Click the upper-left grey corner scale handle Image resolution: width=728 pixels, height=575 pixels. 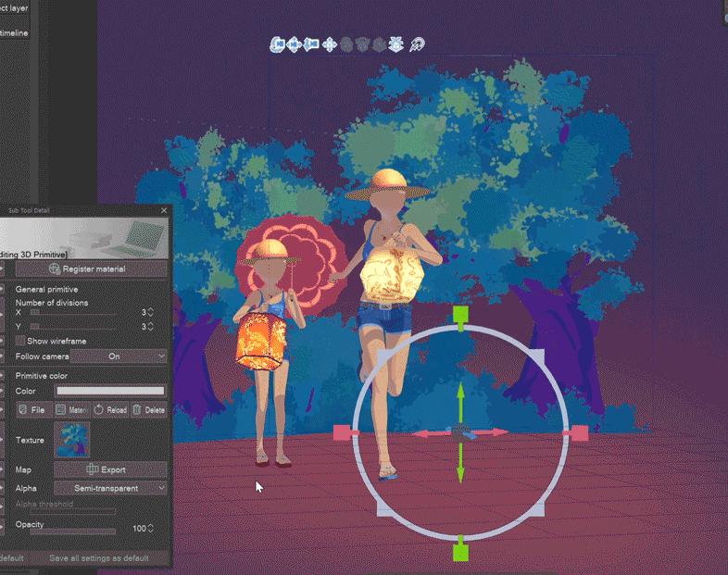click(x=384, y=356)
